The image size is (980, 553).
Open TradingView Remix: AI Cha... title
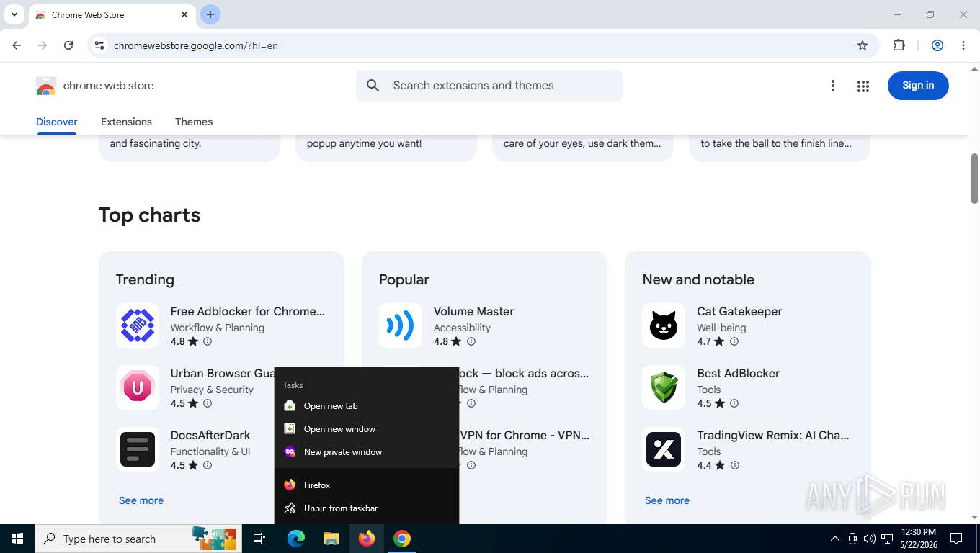pos(773,435)
